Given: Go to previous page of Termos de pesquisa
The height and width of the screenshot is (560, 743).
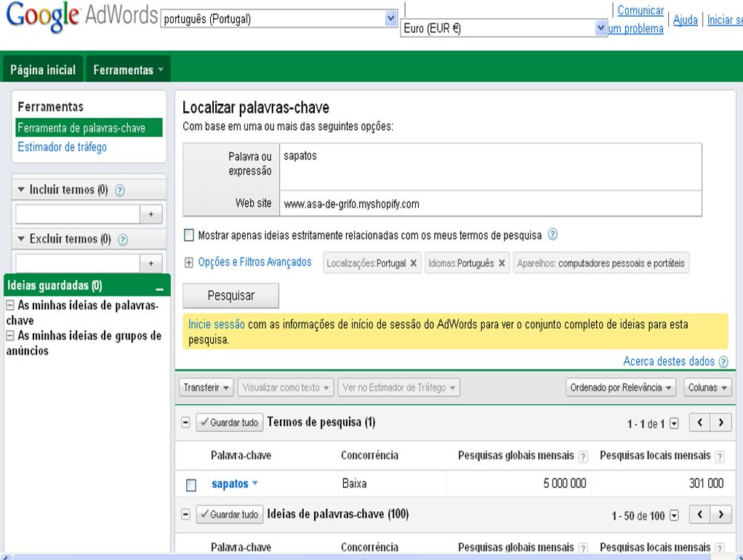Looking at the screenshot, I should (x=699, y=422).
